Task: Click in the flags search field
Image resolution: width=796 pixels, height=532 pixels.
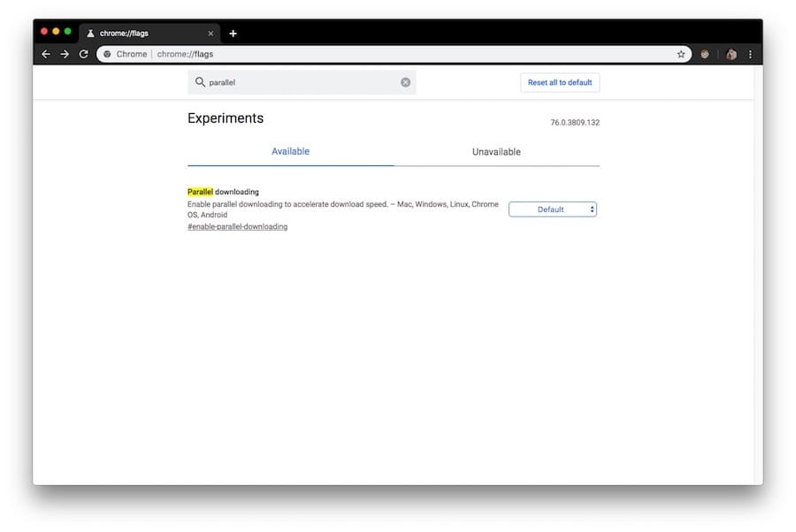Action: (x=301, y=82)
